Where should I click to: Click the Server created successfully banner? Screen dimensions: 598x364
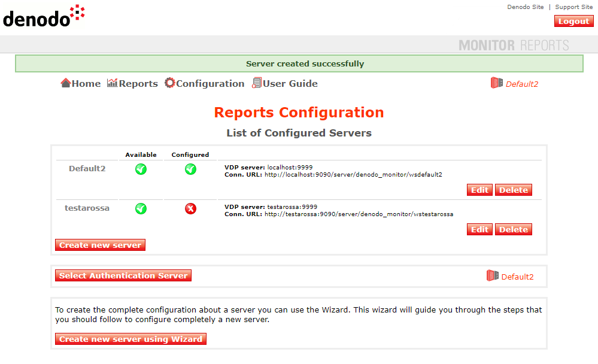tap(299, 63)
